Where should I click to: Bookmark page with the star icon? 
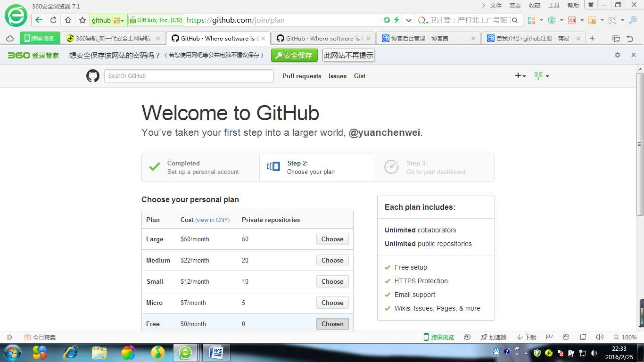click(83, 20)
